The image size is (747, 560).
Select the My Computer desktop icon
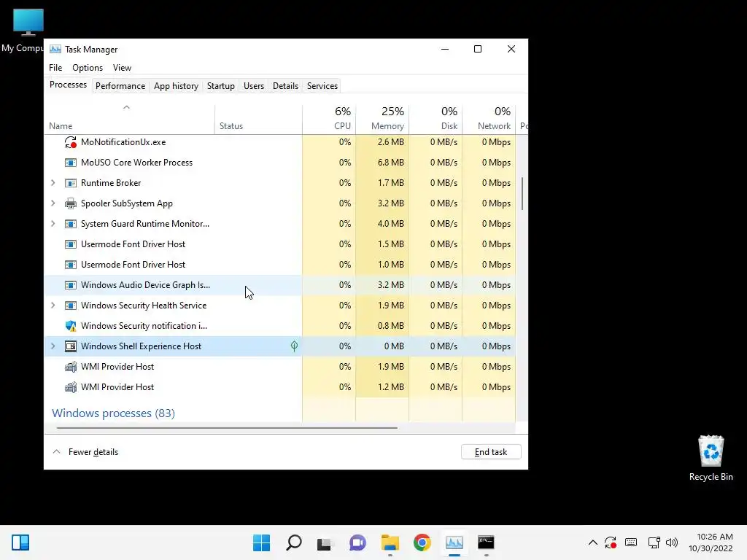click(28, 30)
